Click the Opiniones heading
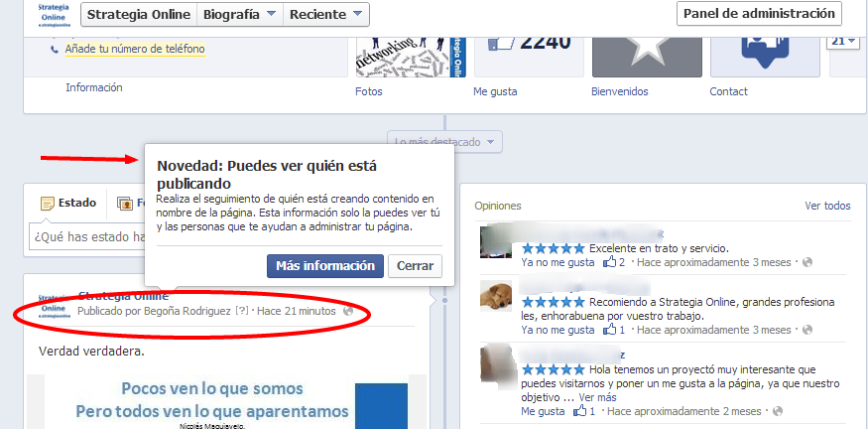Screen dimensions: 868x429 click(x=498, y=206)
